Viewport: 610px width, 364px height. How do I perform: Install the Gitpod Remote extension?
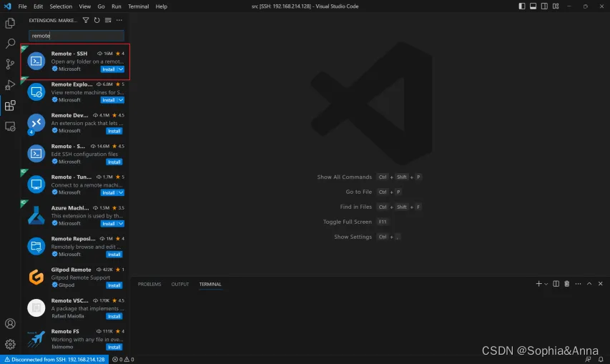(114, 285)
